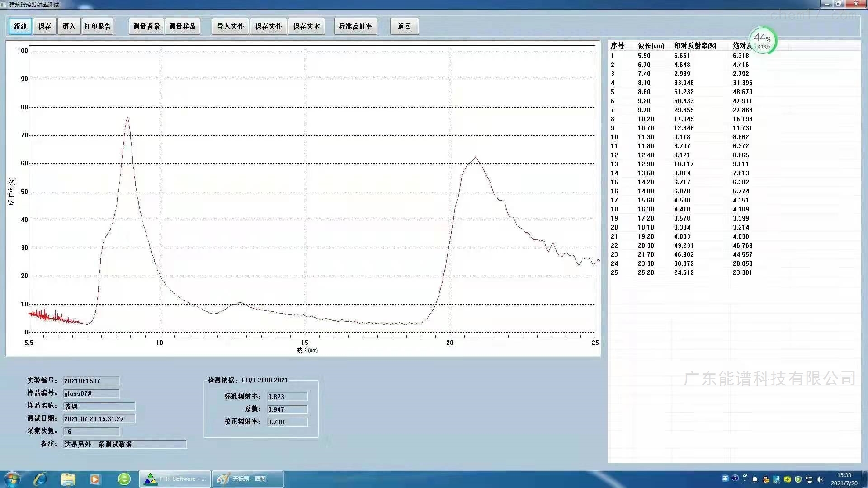868x488 pixels.
Task: Open Windows Explorer folder on taskbar
Action: (68, 479)
